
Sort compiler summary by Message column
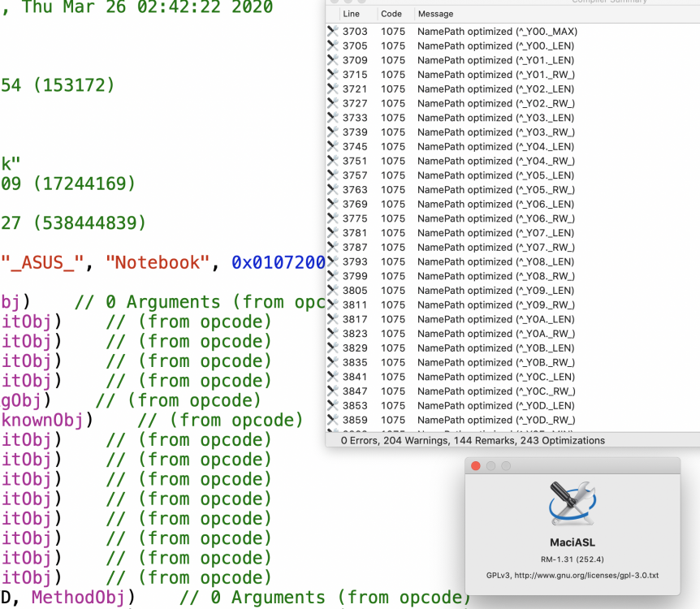[436, 14]
